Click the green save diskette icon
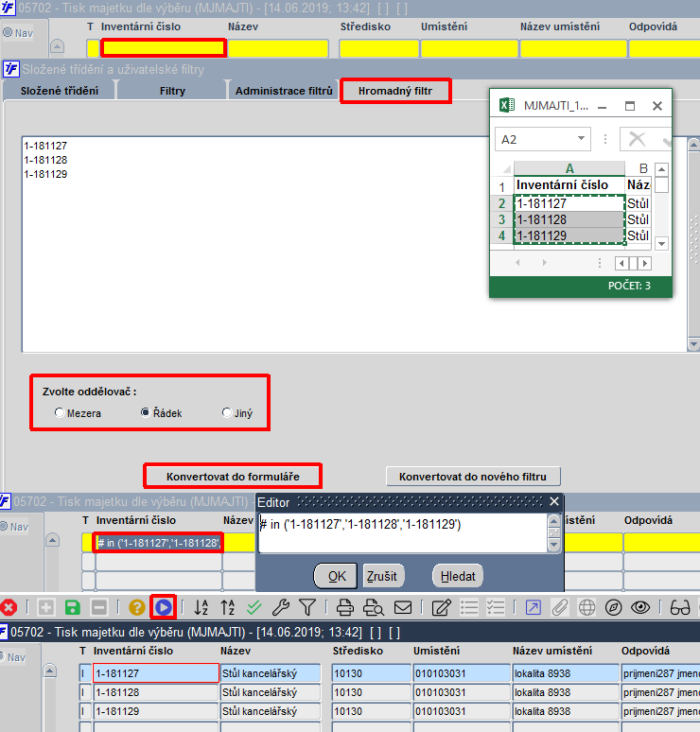This screenshot has width=700, height=732. point(73,607)
